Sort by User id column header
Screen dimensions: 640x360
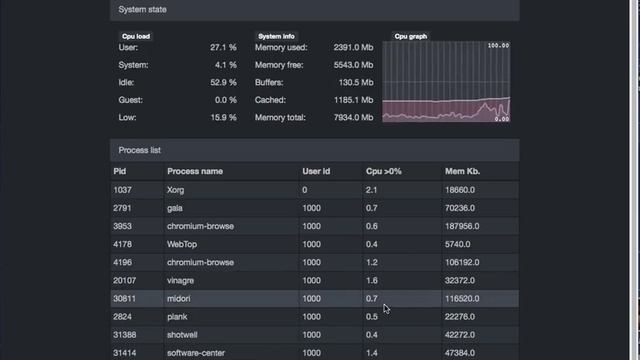(316, 171)
